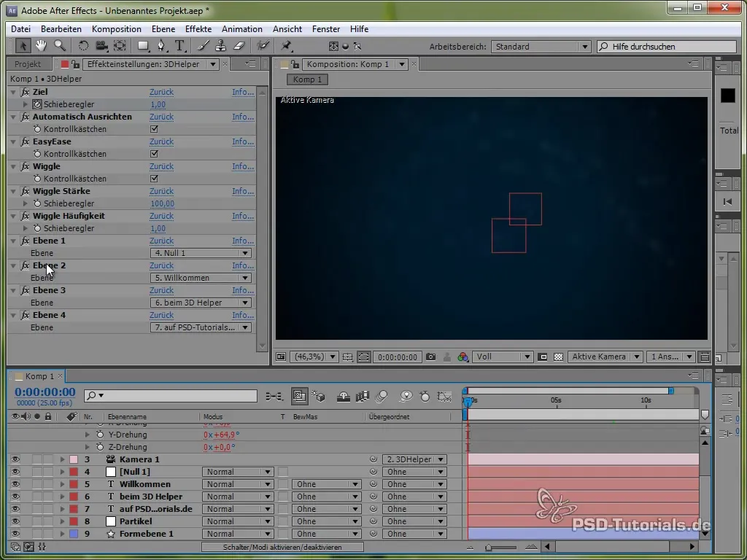Hide the Formebene 1 layer

coord(15,534)
